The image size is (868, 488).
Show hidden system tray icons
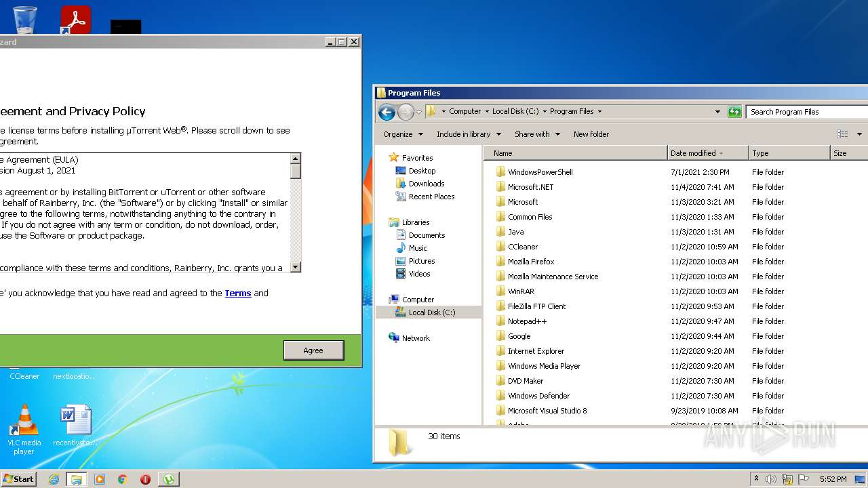click(756, 479)
